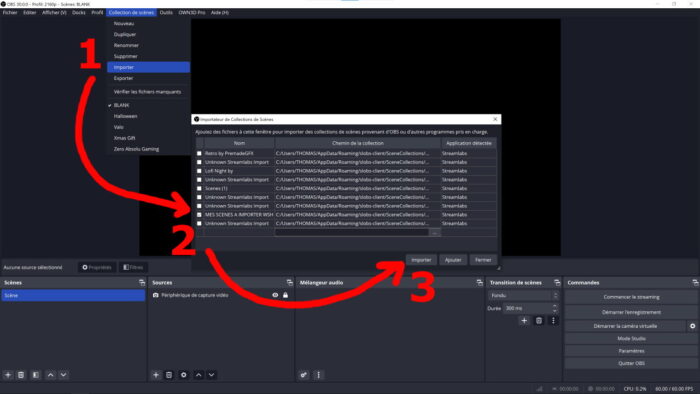Delete selected source with trash icon

[169, 375]
